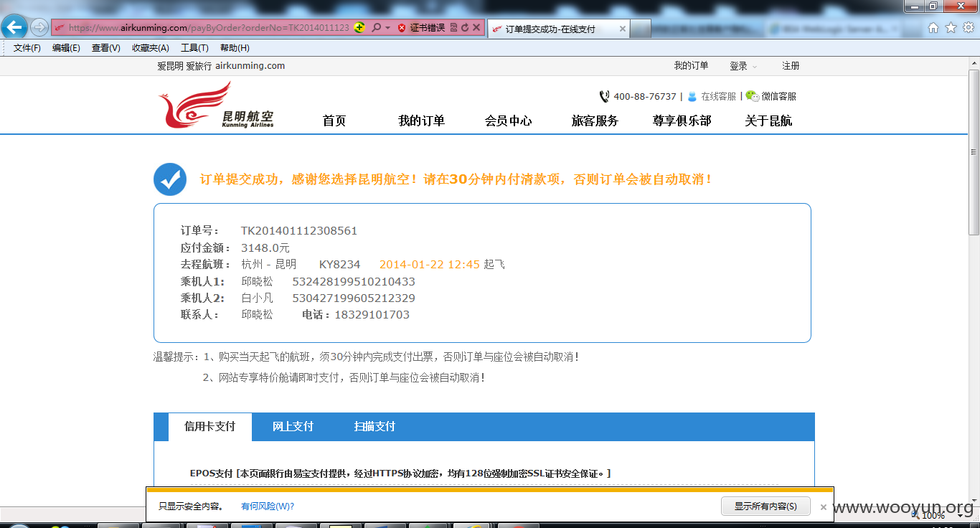This screenshot has width=980, height=528.
Task: Stop loading with the address bar X
Action: 476,28
